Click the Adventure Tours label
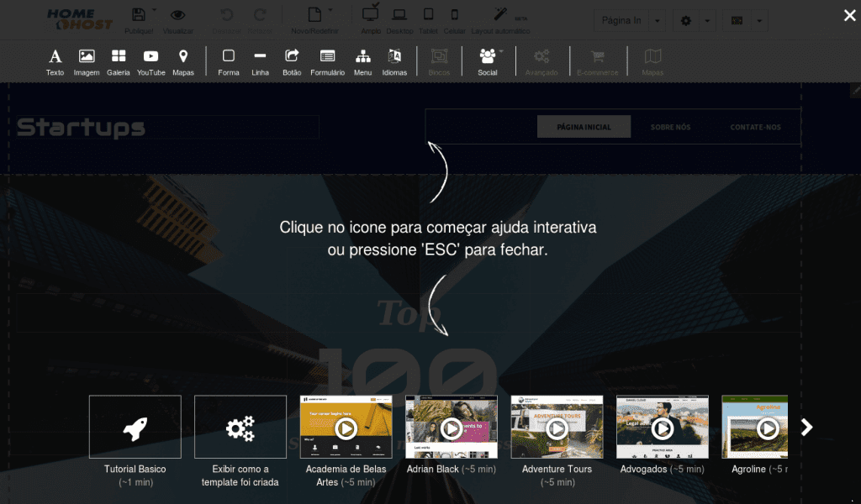Screen dimensions: 861x504 [x=557, y=469]
